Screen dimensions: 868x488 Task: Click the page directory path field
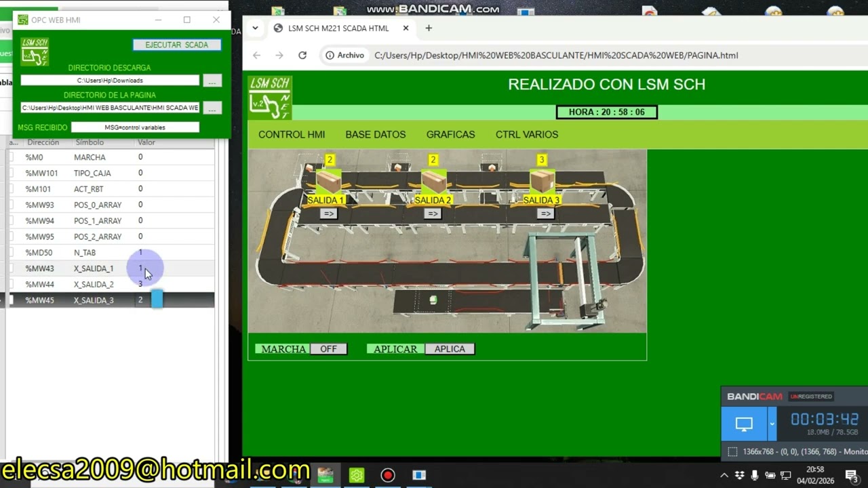tap(110, 108)
